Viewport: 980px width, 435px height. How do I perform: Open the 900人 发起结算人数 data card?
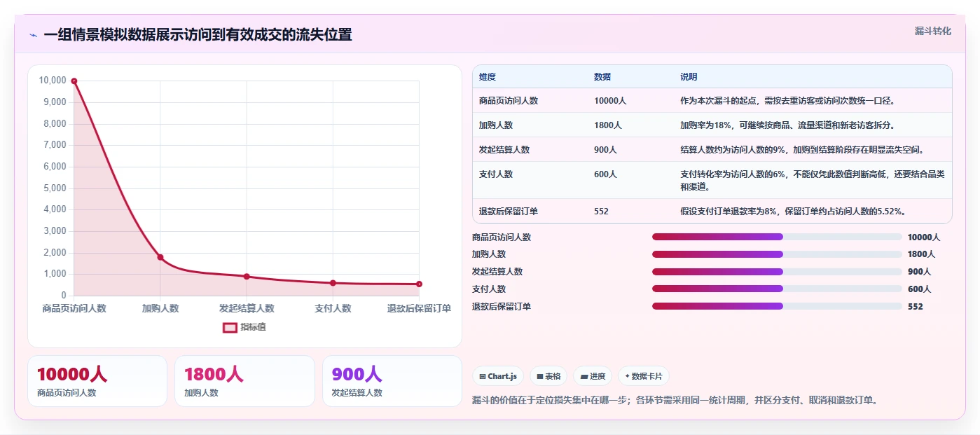point(392,381)
